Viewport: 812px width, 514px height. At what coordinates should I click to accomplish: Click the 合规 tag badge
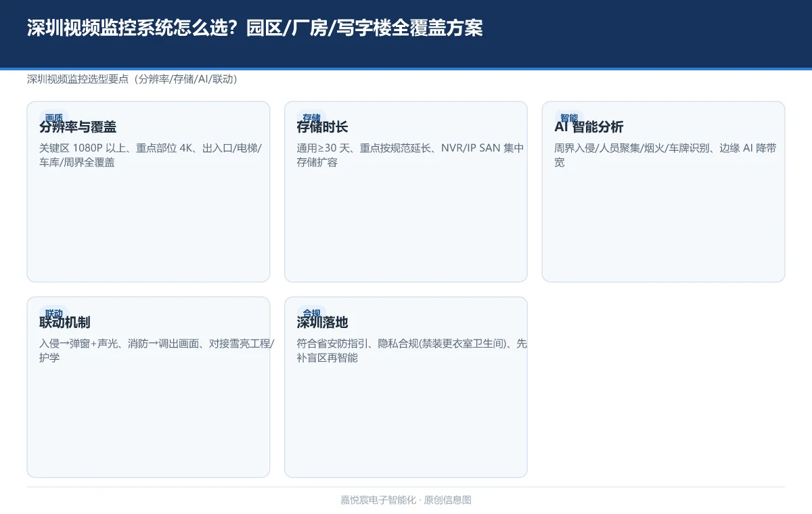[x=311, y=313]
